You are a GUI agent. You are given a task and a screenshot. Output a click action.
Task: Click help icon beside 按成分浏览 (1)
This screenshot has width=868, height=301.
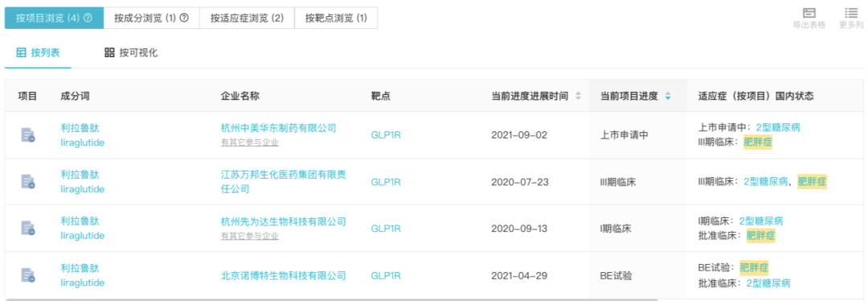(x=184, y=19)
